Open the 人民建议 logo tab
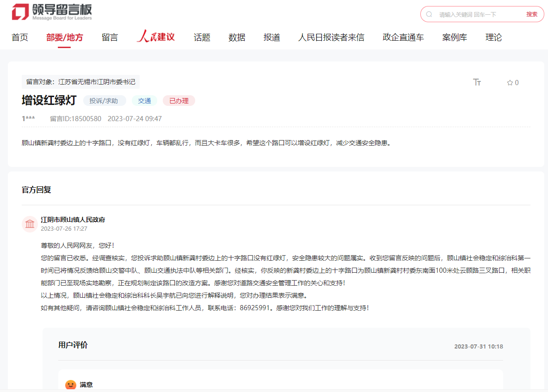Screen dimensions: 548x392 (155, 37)
